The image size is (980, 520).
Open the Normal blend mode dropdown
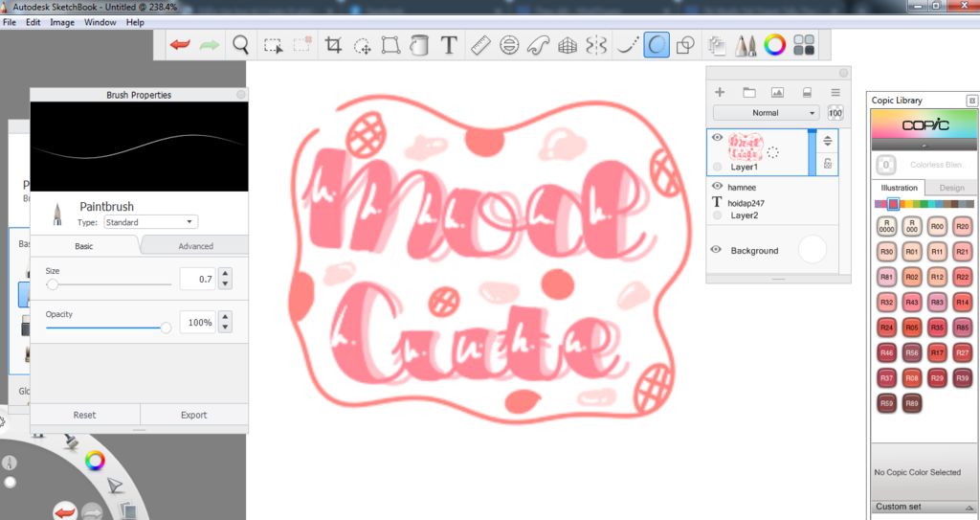(x=767, y=113)
